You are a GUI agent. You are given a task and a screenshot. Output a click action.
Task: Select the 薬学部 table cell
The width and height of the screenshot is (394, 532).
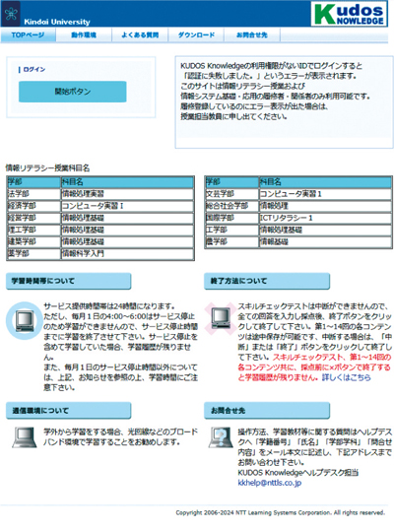(x=33, y=253)
